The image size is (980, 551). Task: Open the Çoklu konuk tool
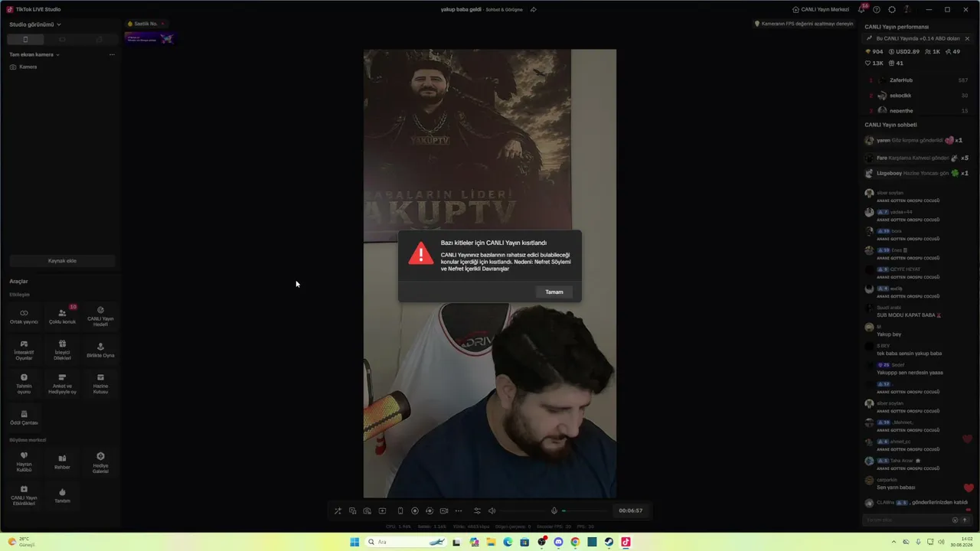[62, 317]
